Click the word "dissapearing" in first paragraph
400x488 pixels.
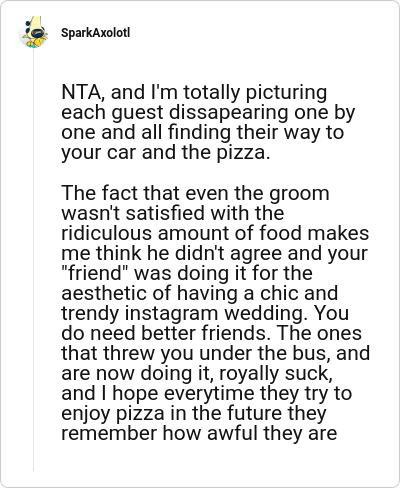[x=229, y=112]
